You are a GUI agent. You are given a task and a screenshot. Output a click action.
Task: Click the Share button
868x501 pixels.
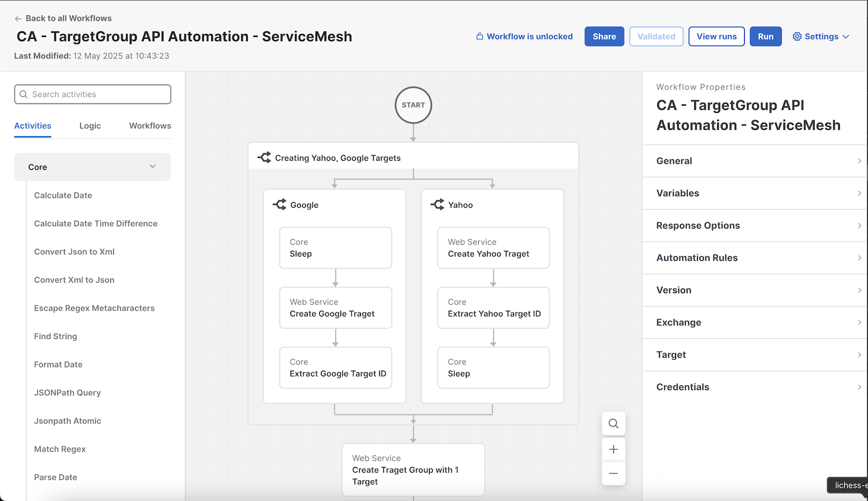coord(604,36)
